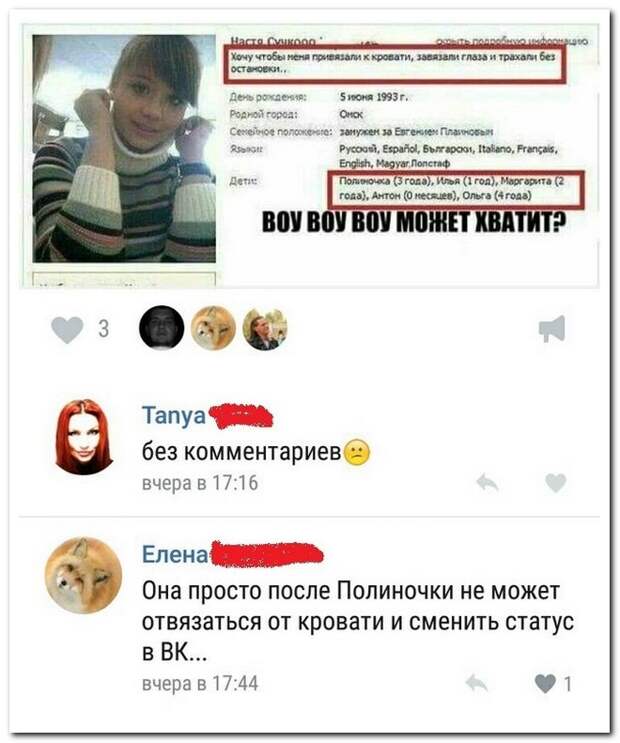Open third liker's avatar
Viewport: 620px width, 743px height.
point(265,327)
